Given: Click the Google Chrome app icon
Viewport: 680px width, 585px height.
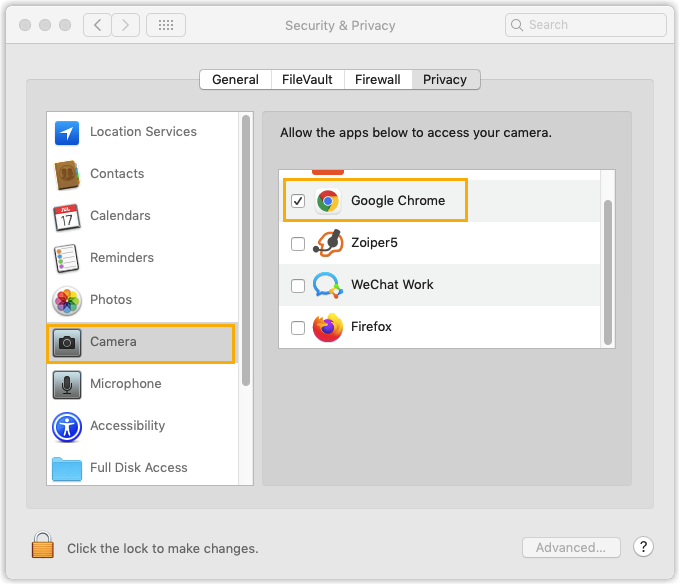Looking at the screenshot, I should 328,201.
